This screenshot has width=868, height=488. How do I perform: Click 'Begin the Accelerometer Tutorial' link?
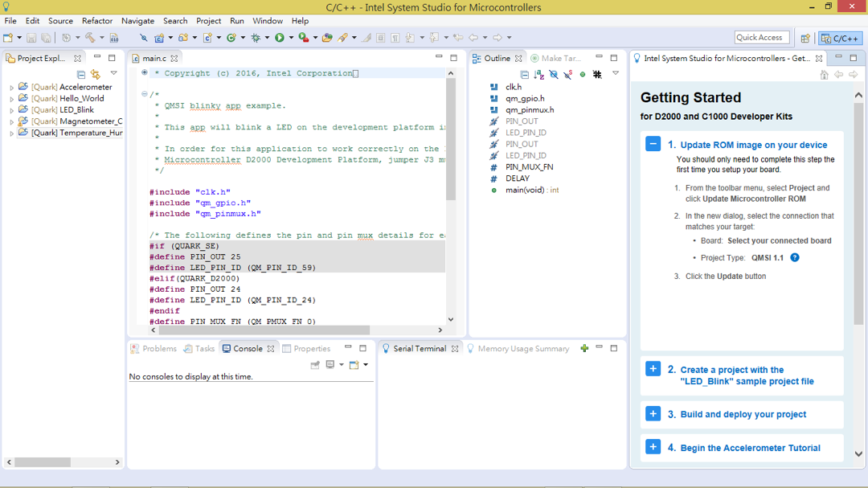click(x=750, y=448)
